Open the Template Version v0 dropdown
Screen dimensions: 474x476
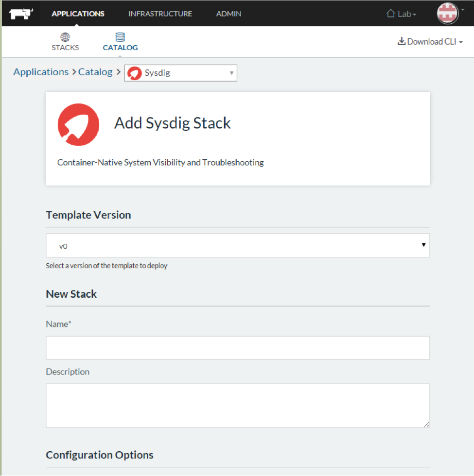click(x=238, y=245)
